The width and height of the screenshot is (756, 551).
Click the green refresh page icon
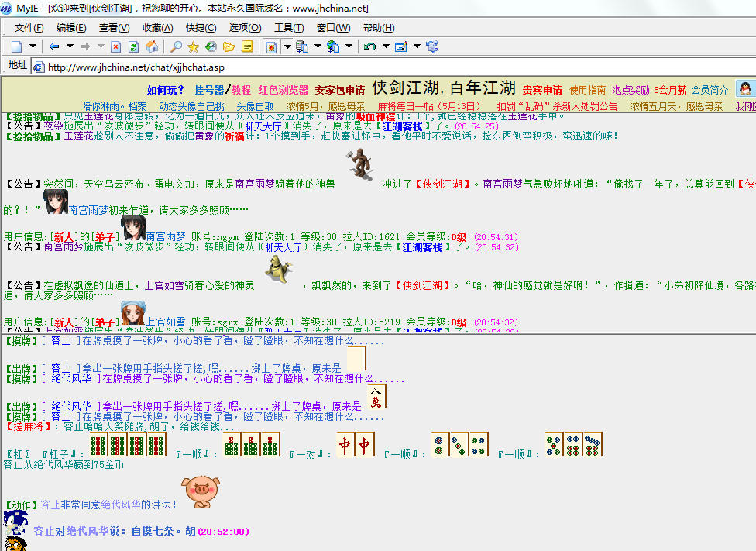[133, 46]
